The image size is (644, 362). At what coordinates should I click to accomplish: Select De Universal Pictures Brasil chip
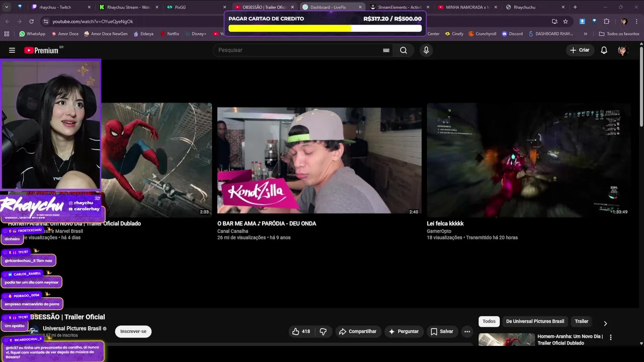point(535,321)
